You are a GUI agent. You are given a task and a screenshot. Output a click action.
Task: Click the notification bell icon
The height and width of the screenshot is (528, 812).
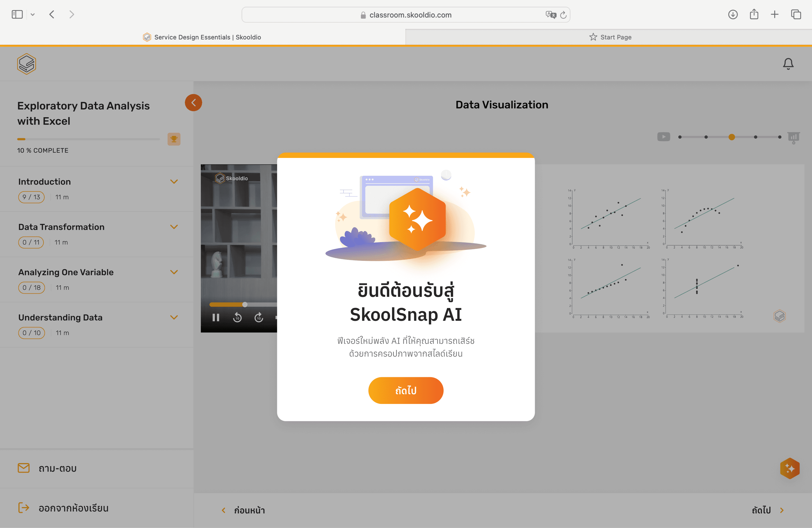point(788,64)
